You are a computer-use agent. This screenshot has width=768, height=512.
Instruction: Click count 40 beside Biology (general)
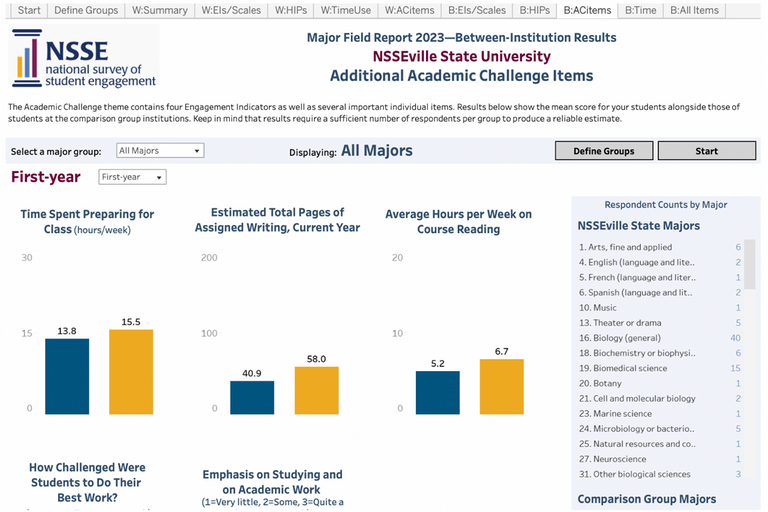735,338
